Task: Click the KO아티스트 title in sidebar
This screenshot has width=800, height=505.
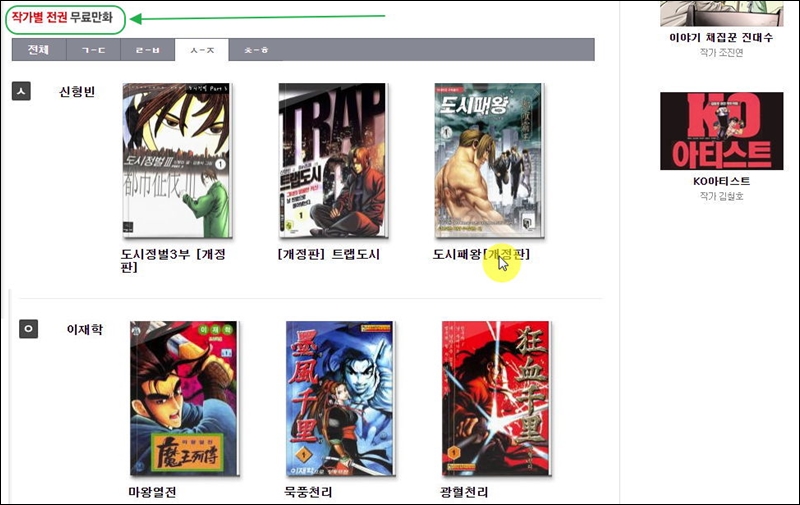Action: (x=721, y=181)
